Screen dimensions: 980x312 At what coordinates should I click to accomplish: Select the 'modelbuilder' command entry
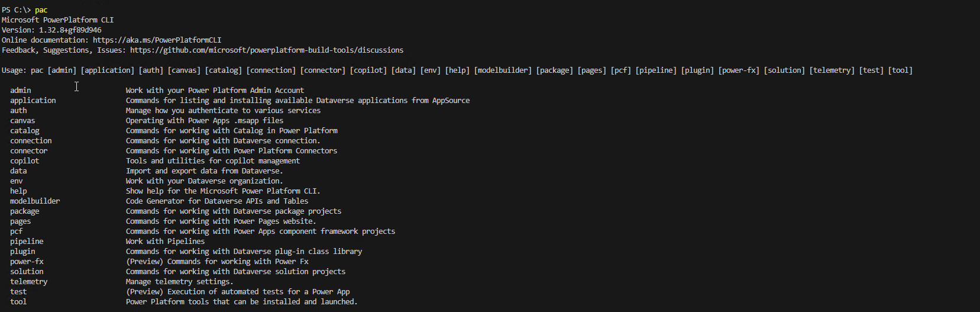(x=35, y=201)
